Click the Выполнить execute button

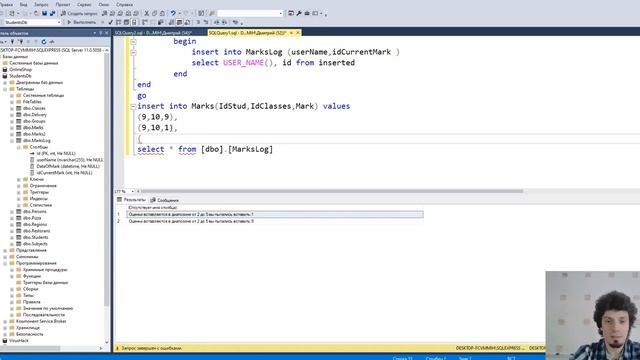coord(82,22)
